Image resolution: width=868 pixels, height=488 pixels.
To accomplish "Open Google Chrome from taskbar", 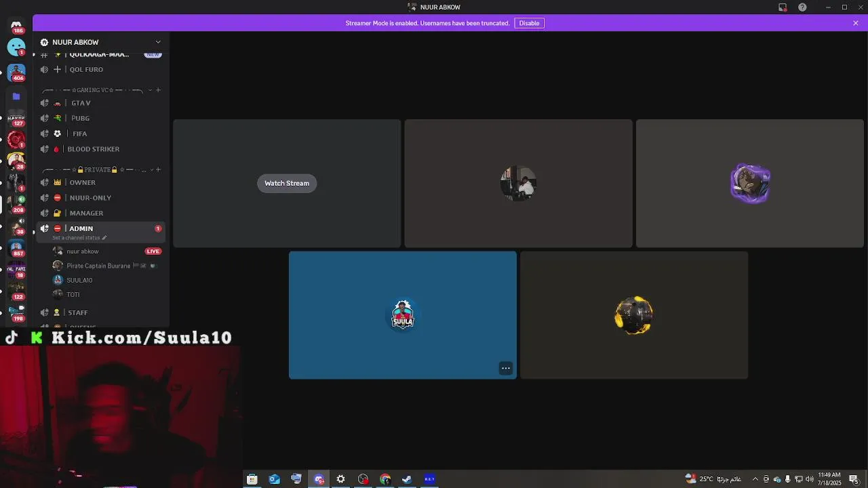I will [x=385, y=479].
